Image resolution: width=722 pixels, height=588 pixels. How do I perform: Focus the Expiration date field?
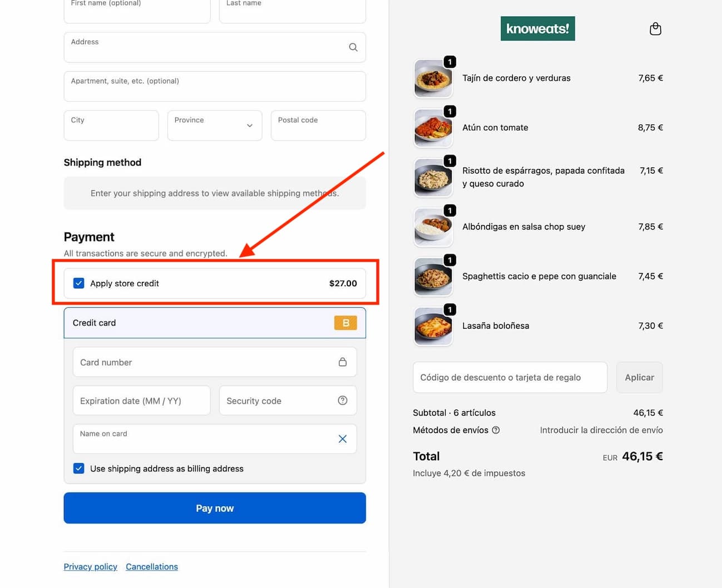141,401
